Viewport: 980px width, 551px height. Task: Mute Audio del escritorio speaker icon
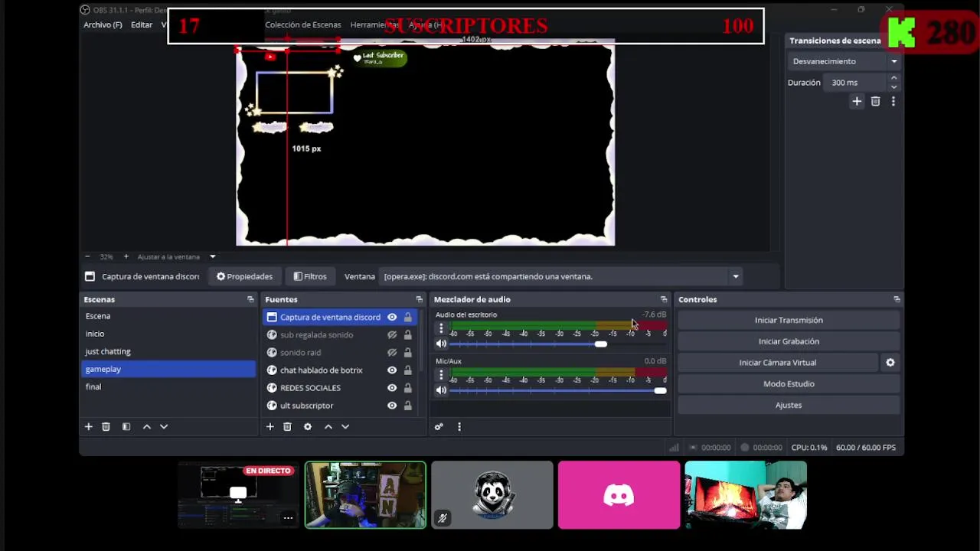pos(441,344)
